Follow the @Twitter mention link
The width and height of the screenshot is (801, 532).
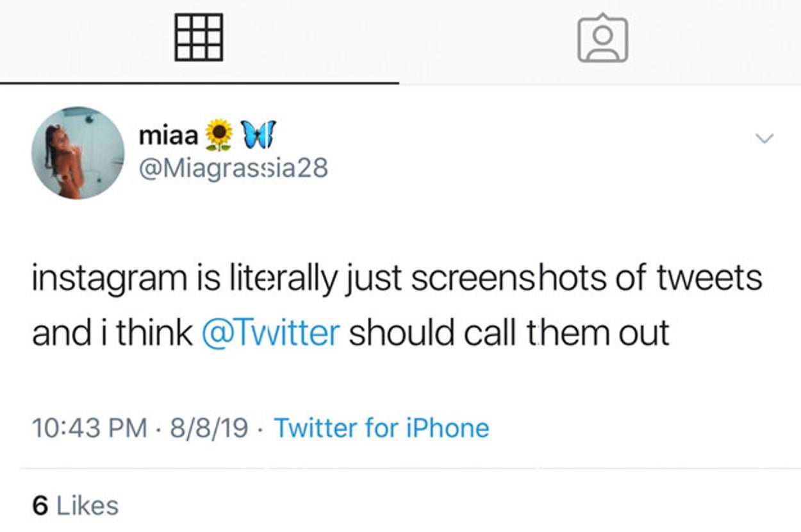coord(270,333)
